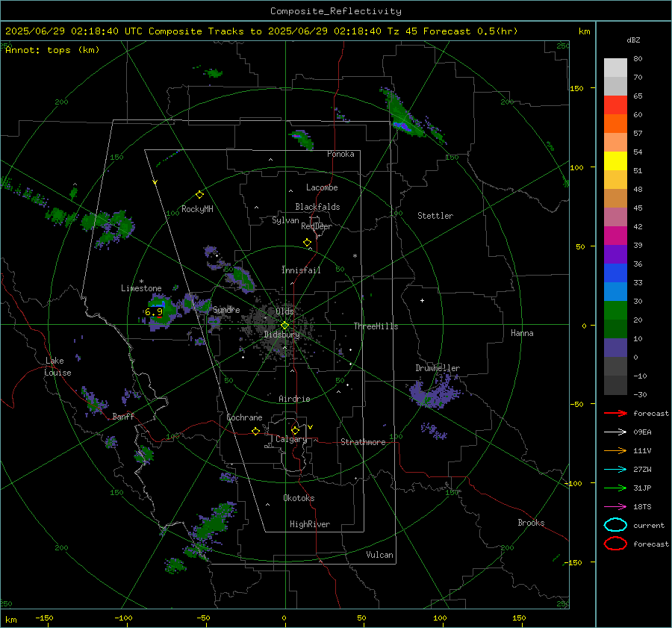The image size is (672, 628).
Task: Click the Innisfail city label
Action: (301, 270)
